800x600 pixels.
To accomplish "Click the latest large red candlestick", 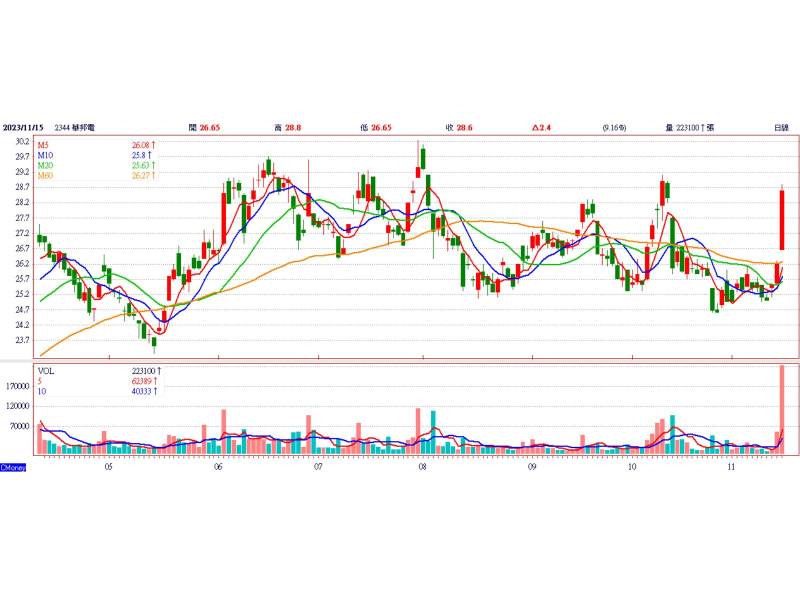I will (x=782, y=220).
